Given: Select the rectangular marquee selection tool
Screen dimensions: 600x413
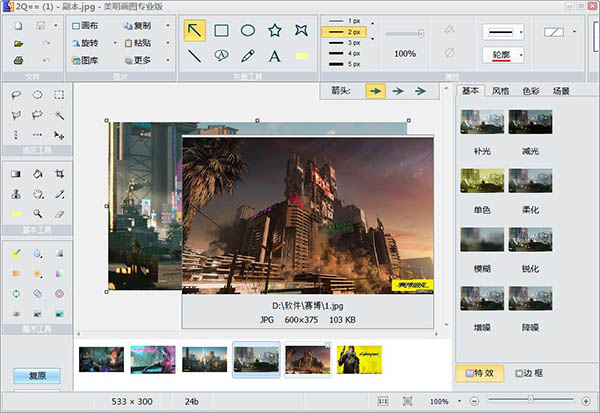Looking at the screenshot, I should (x=59, y=95).
